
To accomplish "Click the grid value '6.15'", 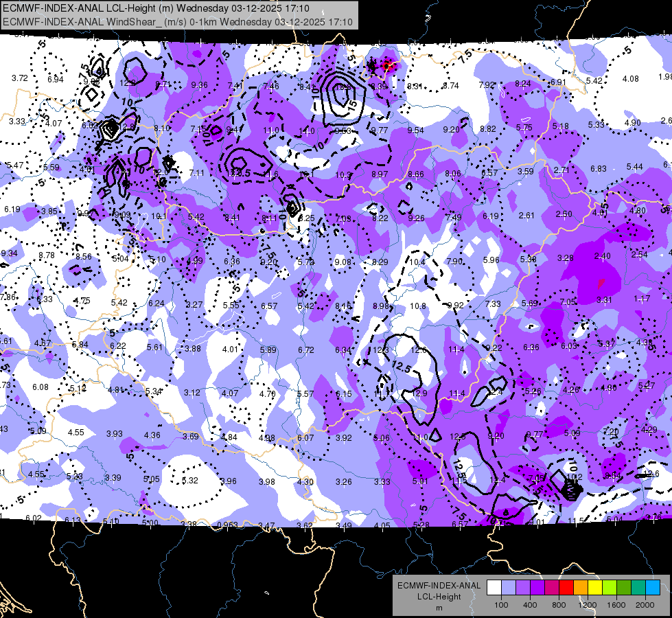I will point(343,393).
